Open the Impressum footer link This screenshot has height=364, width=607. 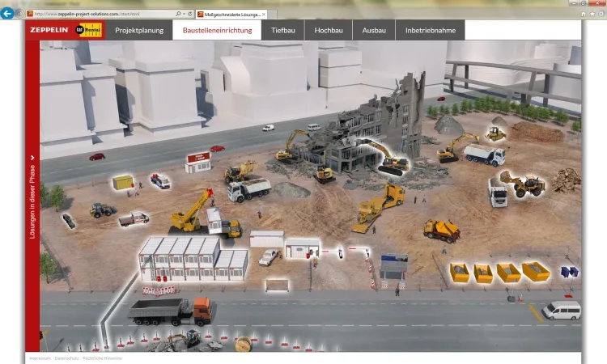click(x=40, y=358)
